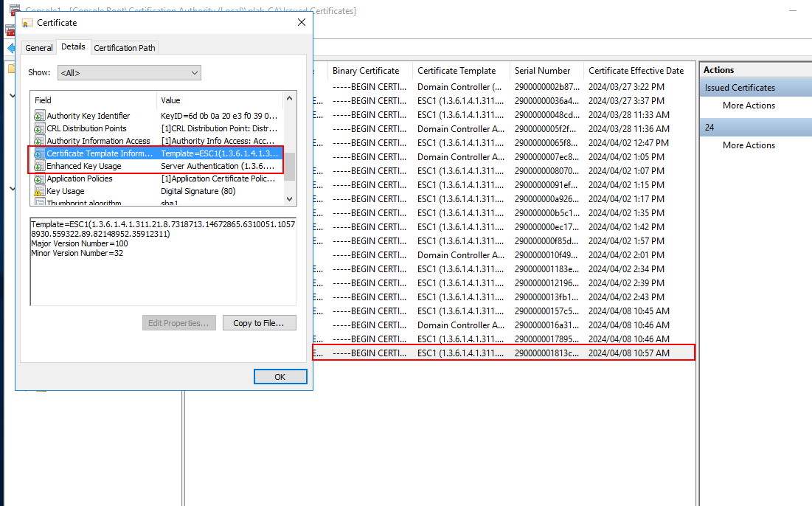Click the Key Usage warning icon
812x506 pixels.
click(40, 191)
